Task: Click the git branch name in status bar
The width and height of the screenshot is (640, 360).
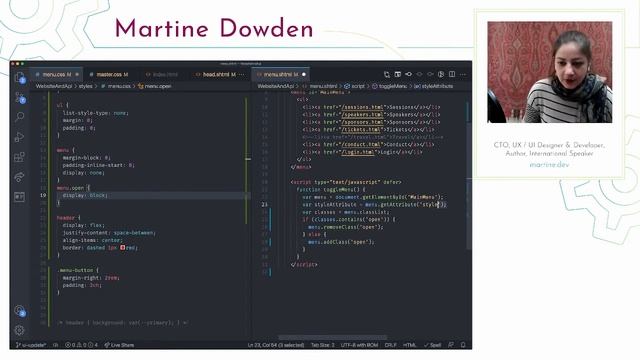Action: coord(31,345)
